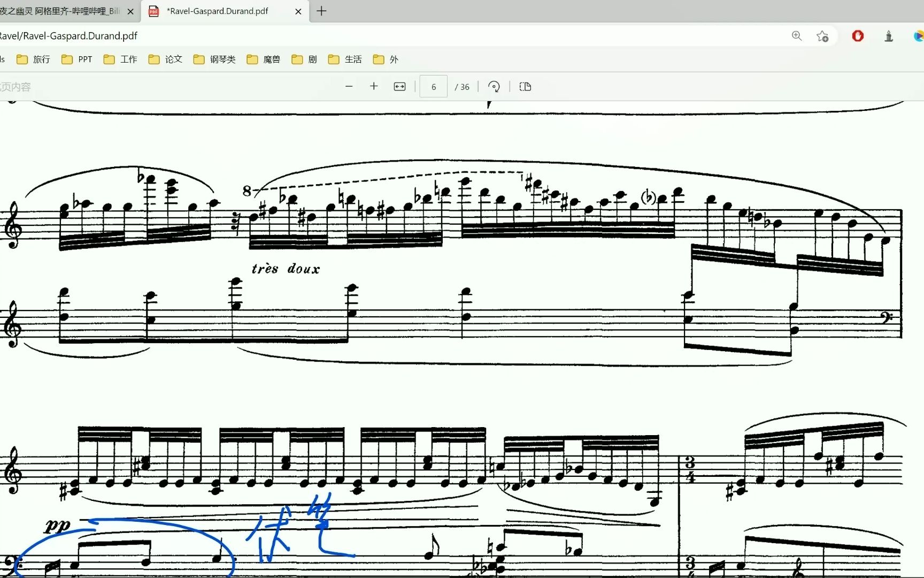Open the 钢琴类 bookmarks folder
The image size is (924, 578).
pos(214,59)
